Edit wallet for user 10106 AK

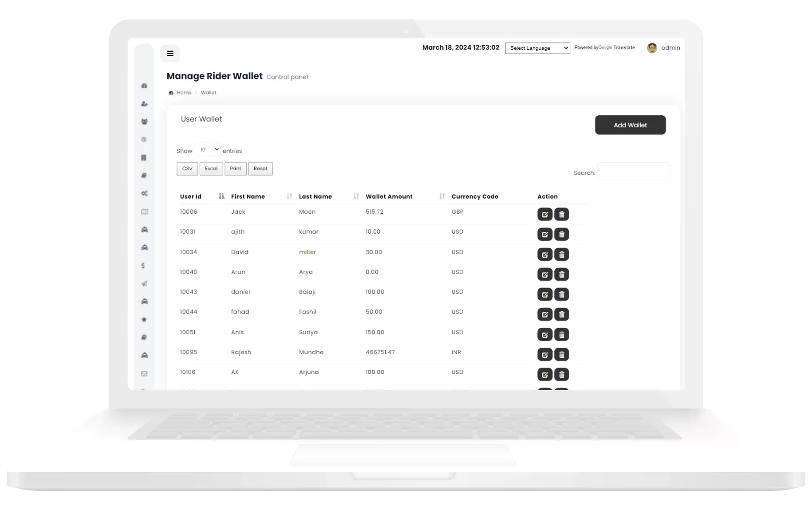pyautogui.click(x=545, y=375)
